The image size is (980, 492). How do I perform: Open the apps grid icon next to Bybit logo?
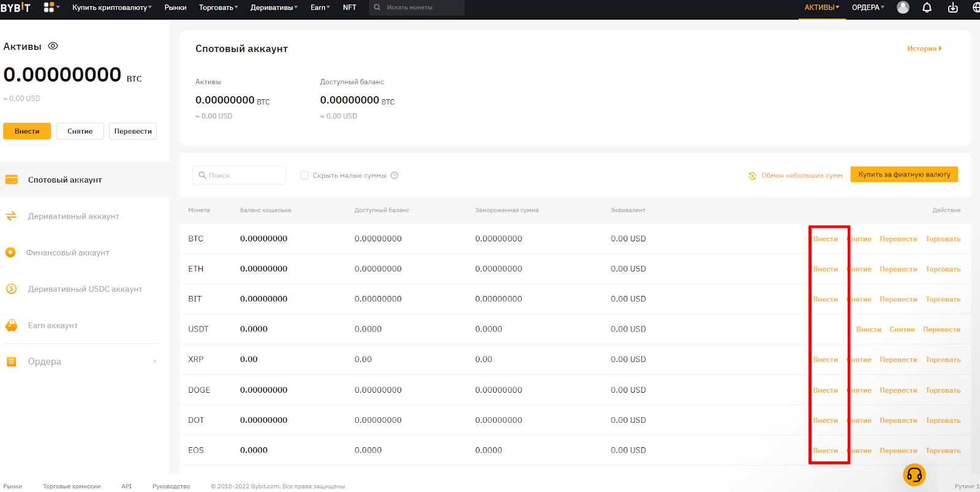point(49,7)
